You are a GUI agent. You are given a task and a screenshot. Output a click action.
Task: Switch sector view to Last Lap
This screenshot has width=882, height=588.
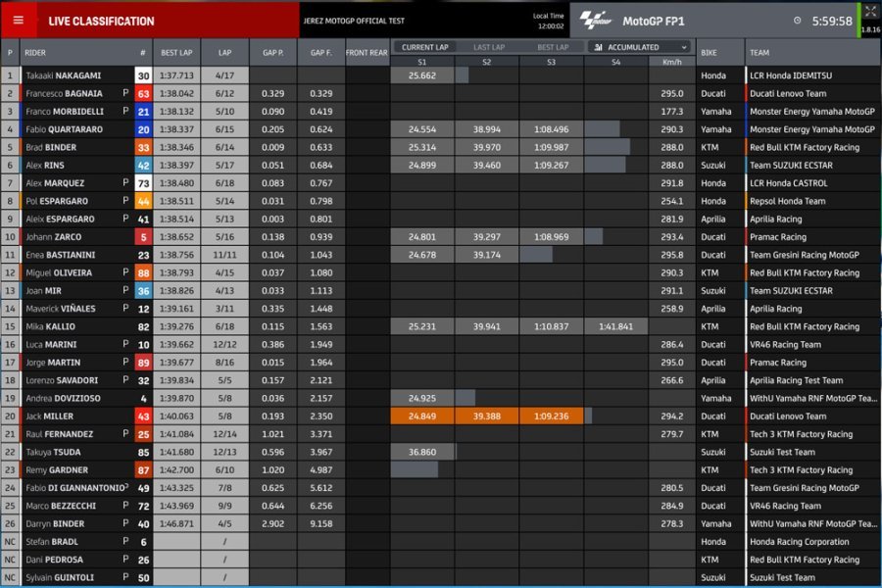pos(489,47)
